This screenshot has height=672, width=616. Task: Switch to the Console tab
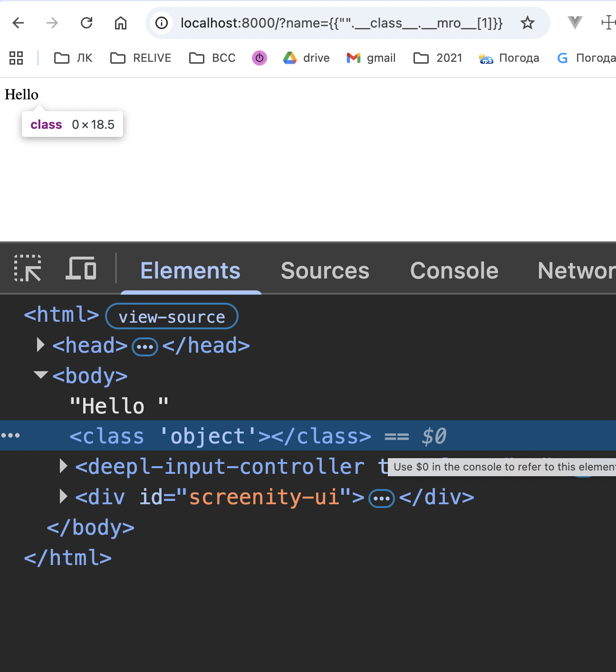click(x=454, y=270)
